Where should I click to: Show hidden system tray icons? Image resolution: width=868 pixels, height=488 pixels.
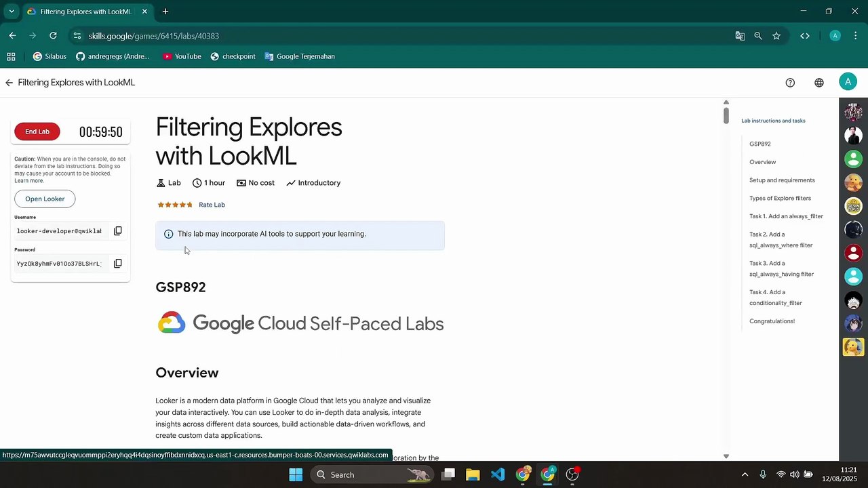tap(745, 474)
